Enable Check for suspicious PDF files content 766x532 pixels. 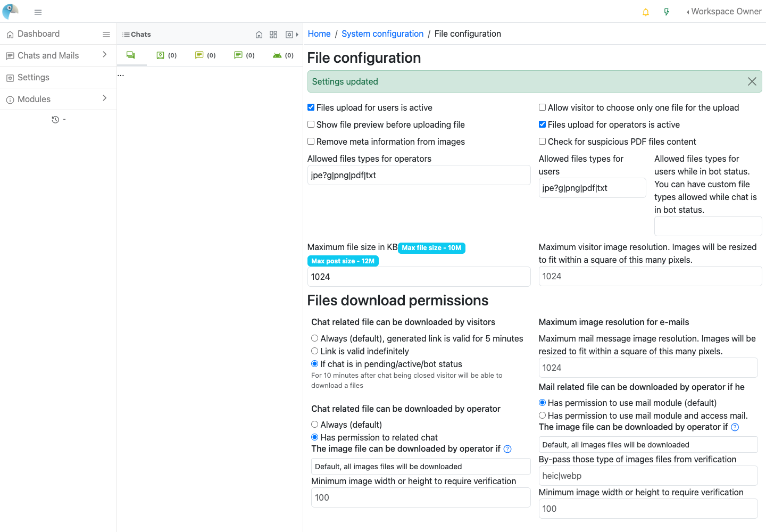point(543,142)
